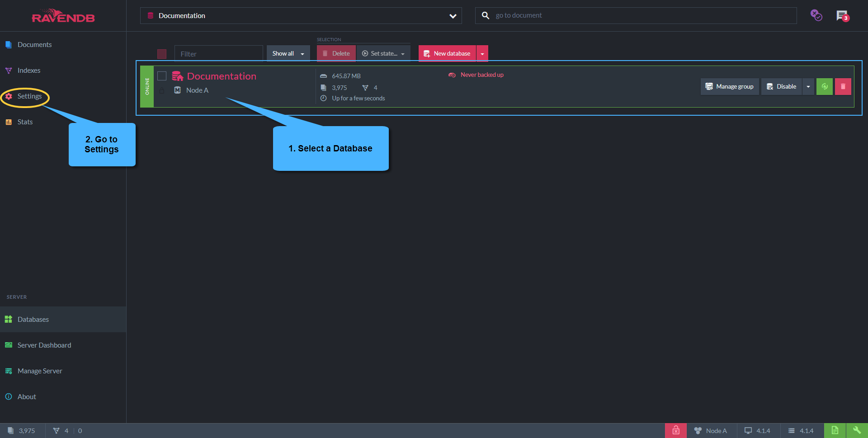Click the footer value 0
The image size is (868, 438).
[80, 431]
